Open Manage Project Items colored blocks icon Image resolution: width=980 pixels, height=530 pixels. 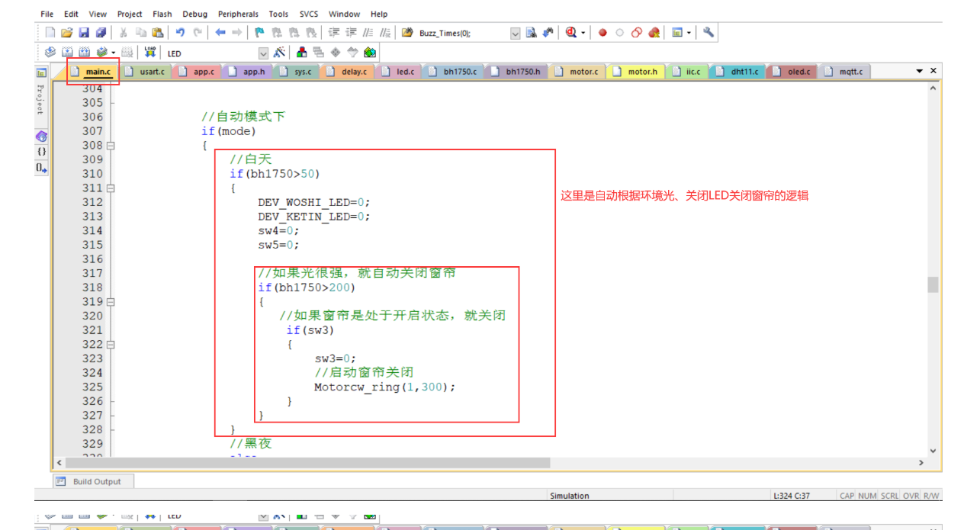(x=301, y=53)
